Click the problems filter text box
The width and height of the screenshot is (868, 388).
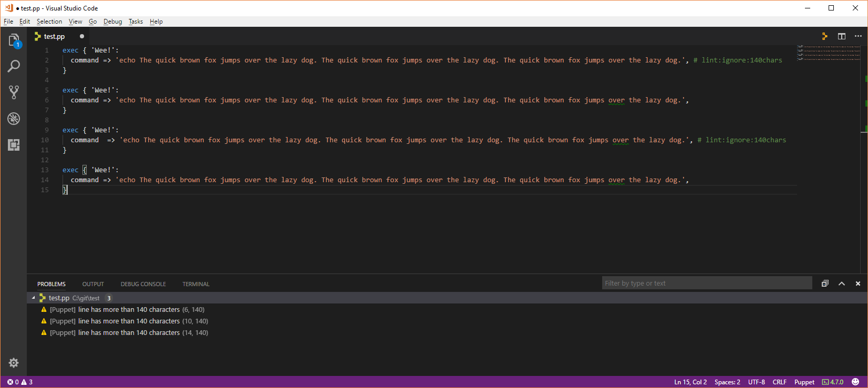[x=707, y=284]
